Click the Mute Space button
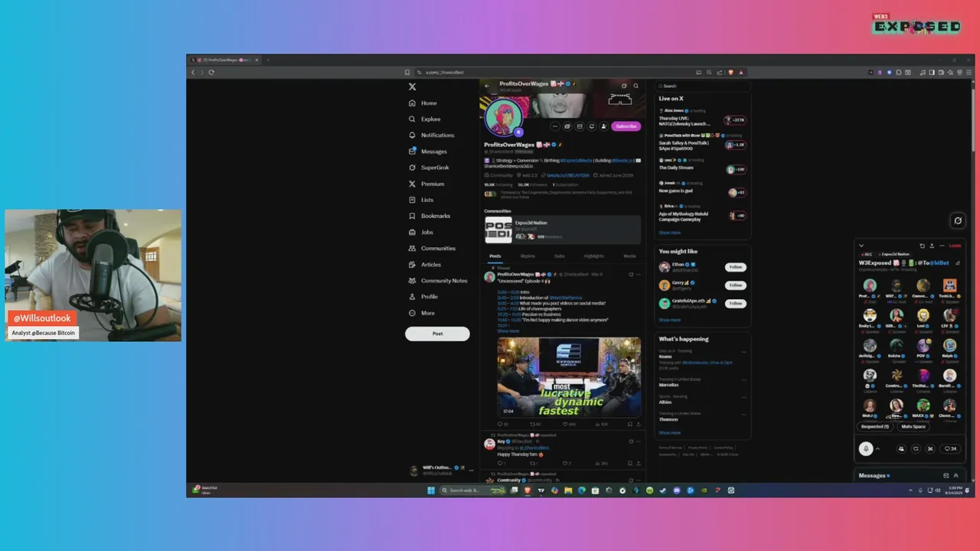 pos(913,426)
